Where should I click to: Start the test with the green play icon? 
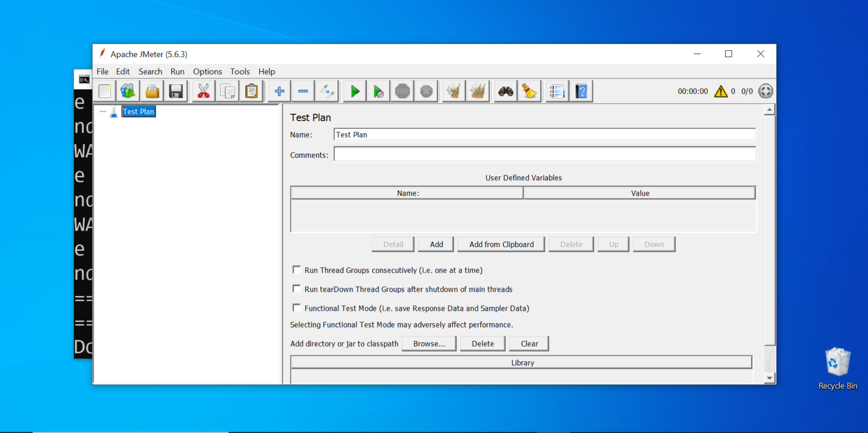(354, 90)
